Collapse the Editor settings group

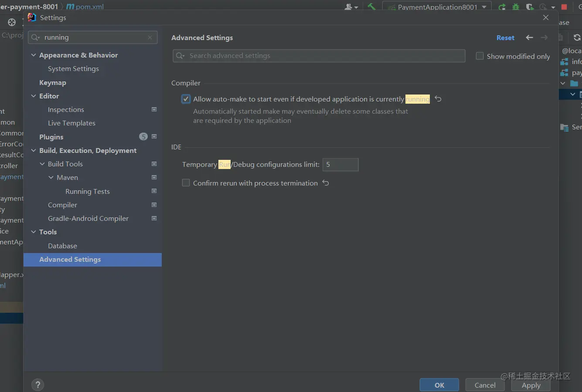[x=34, y=96]
